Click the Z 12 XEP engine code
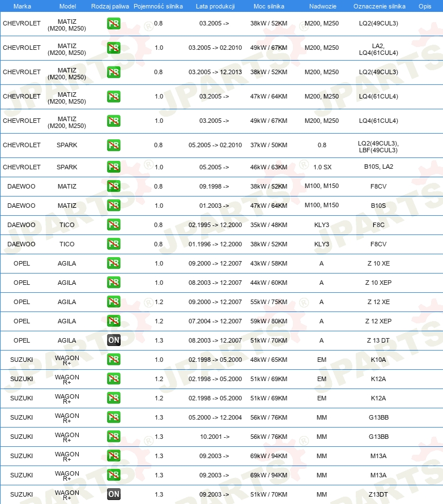The width and height of the screenshot is (443, 504). pyautogui.click(x=378, y=321)
